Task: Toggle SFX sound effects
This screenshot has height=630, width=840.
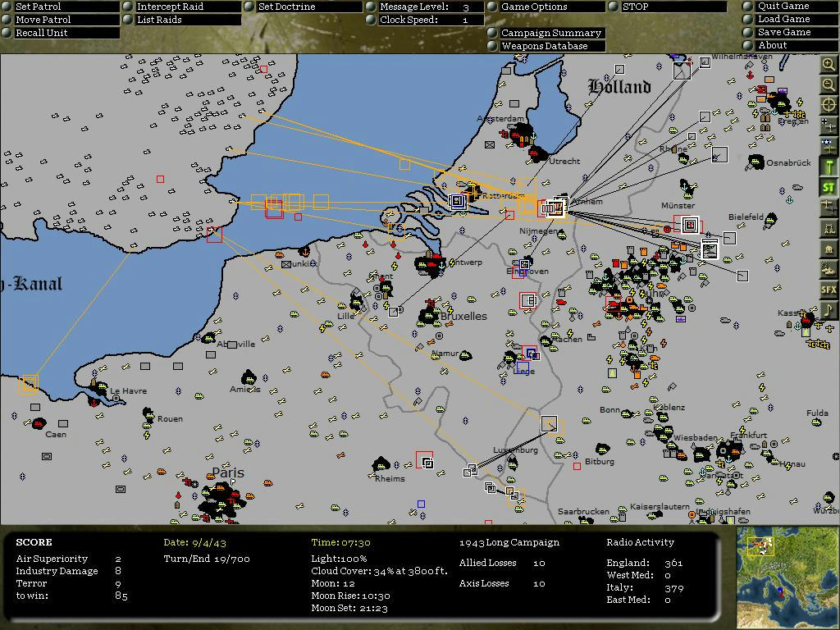Action: 829,290
